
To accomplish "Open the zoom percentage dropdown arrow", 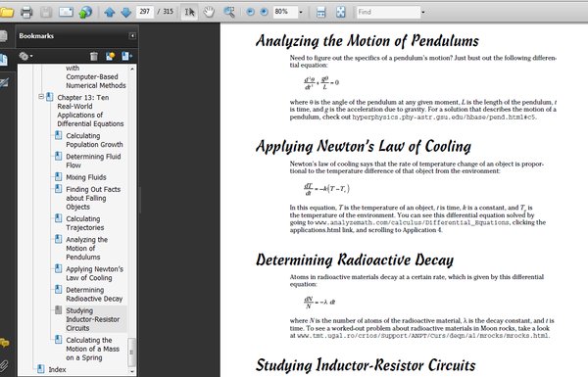I will pos(301,12).
